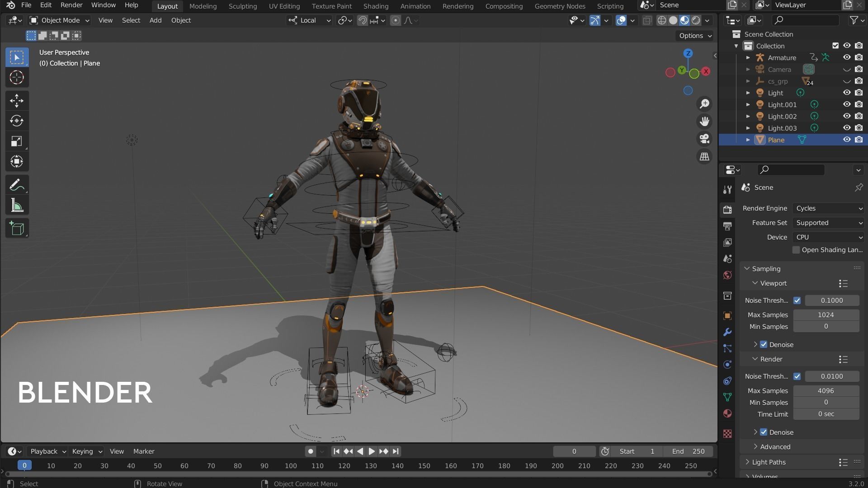Click the pan view hand icon
This screenshot has height=488, width=868.
pyautogui.click(x=704, y=122)
